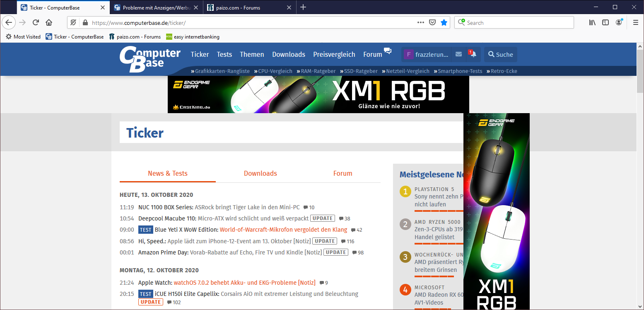
Task: Open Blue Yeti X WoW Edition test
Action: (251, 230)
